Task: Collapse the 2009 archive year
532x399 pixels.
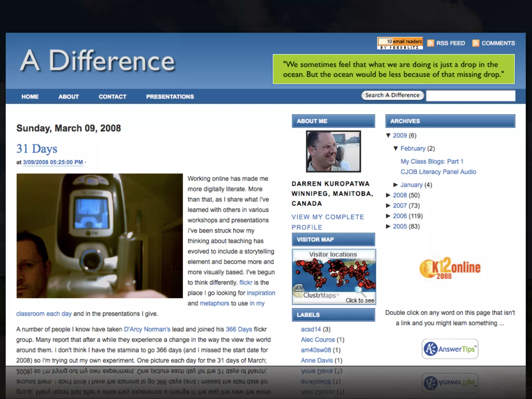Action: pyautogui.click(x=388, y=135)
